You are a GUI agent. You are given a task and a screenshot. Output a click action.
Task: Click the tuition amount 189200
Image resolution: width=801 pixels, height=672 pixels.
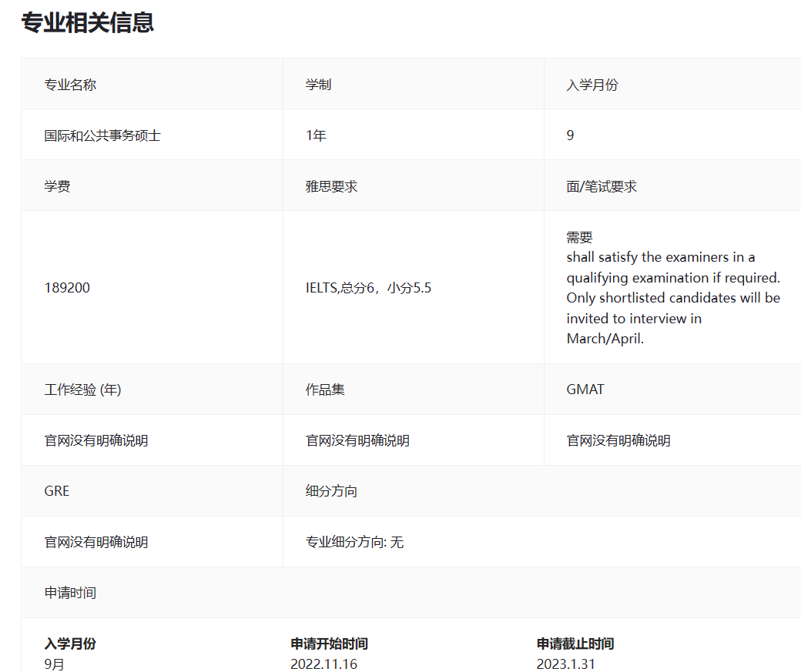67,288
